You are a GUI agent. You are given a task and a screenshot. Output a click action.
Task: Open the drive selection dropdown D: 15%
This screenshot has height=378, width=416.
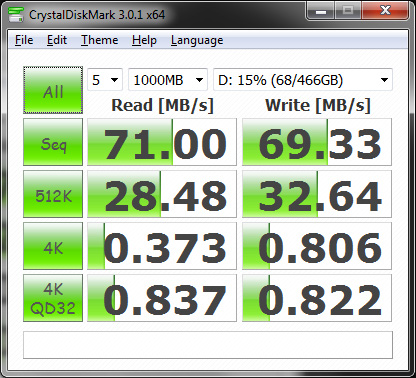(x=303, y=80)
